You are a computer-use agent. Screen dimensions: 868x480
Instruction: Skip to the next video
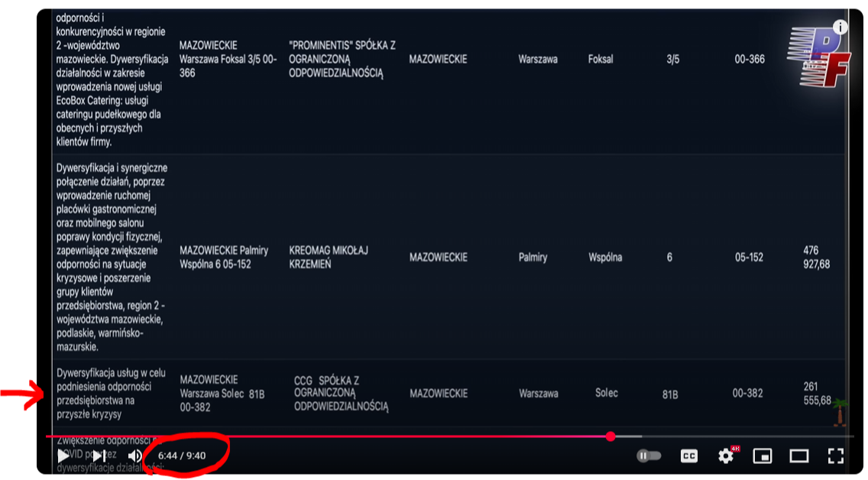click(x=99, y=456)
